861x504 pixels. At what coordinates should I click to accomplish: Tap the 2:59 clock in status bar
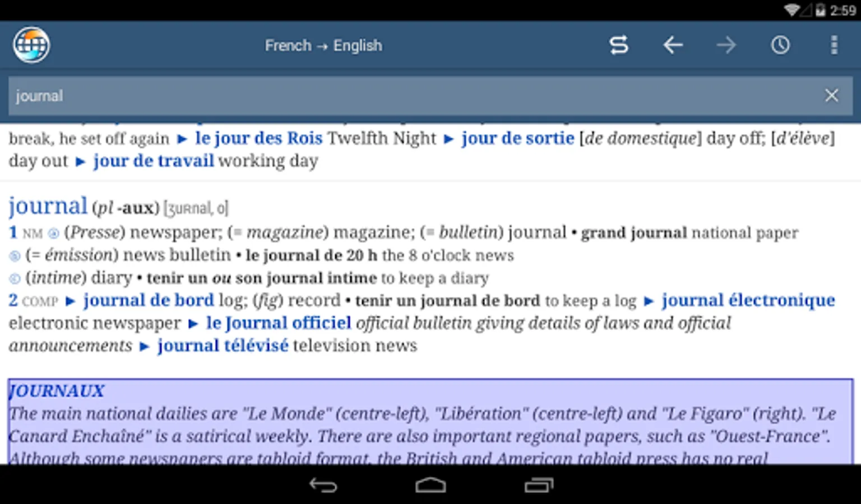click(x=843, y=10)
